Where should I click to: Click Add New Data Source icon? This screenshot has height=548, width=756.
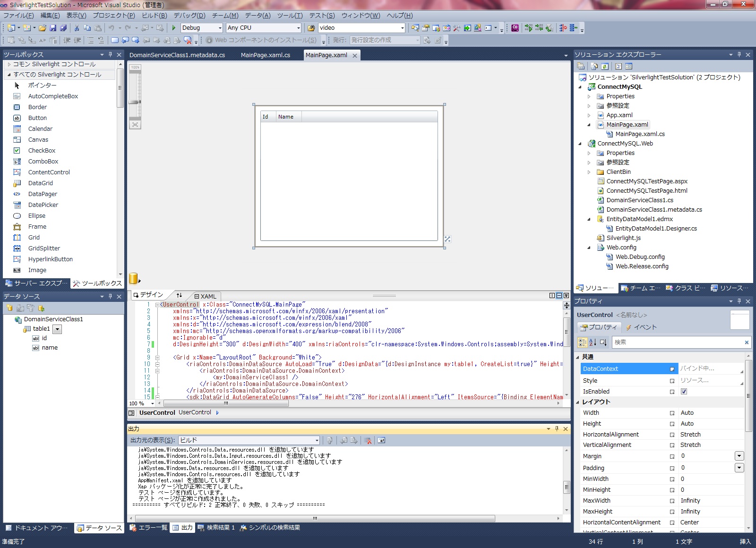[x=9, y=308]
